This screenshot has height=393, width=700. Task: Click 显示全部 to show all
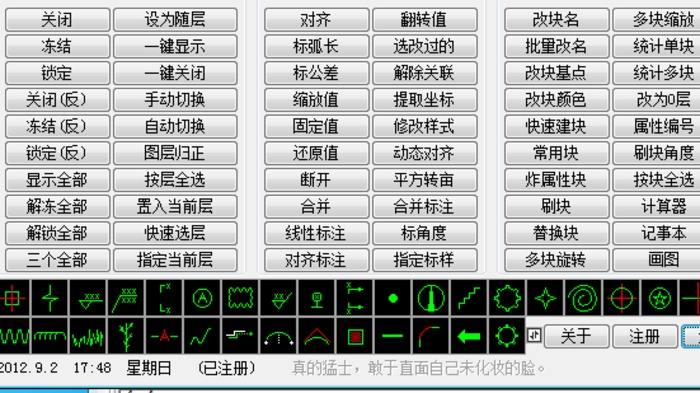57,180
